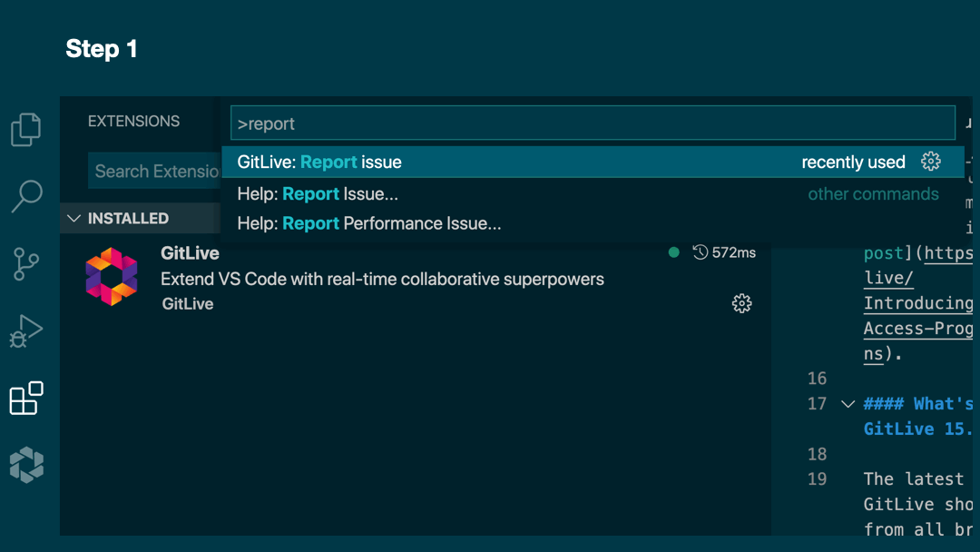Click the Introducing link text in editor
Image resolution: width=980 pixels, height=552 pixels.
pyautogui.click(x=918, y=303)
